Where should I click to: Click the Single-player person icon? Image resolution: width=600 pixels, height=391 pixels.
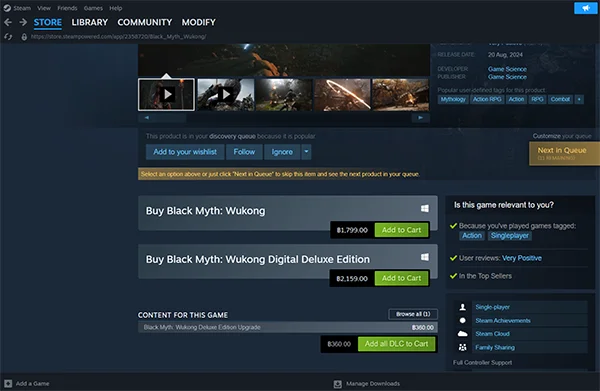463,307
